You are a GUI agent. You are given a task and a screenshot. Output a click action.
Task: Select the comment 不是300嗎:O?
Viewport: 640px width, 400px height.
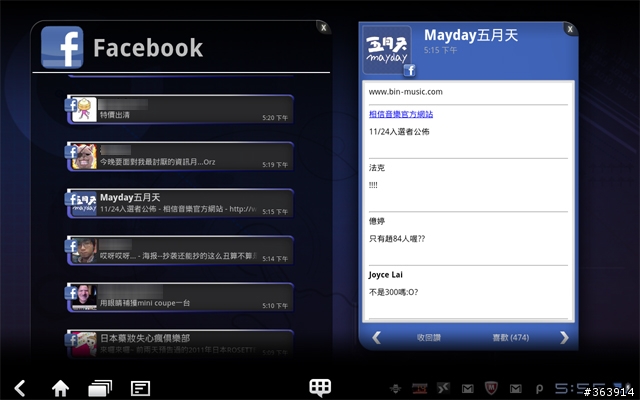(x=393, y=292)
